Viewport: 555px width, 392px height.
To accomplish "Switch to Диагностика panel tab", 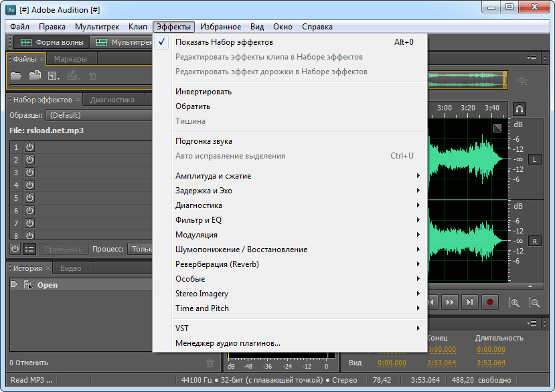I will tap(112, 100).
